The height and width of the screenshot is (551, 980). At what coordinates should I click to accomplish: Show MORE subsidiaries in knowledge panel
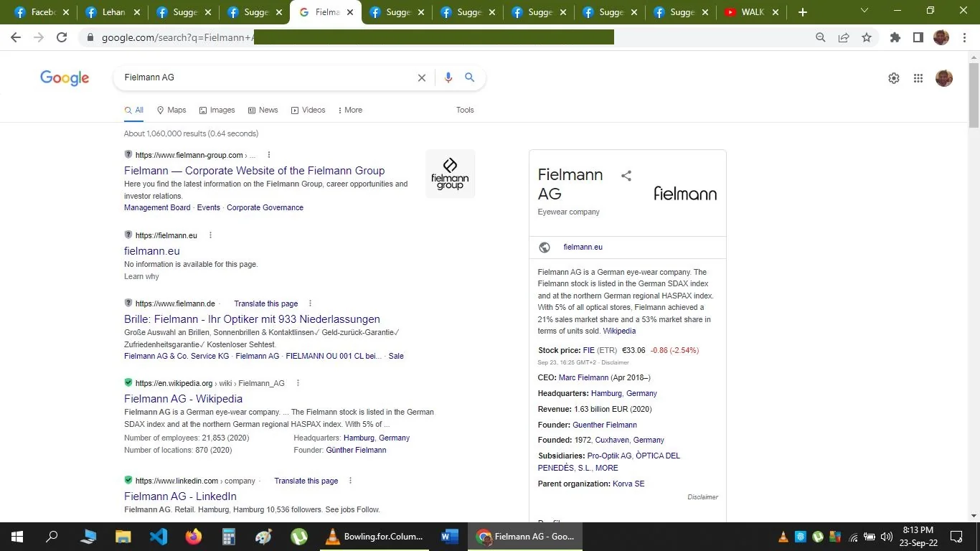(x=606, y=468)
